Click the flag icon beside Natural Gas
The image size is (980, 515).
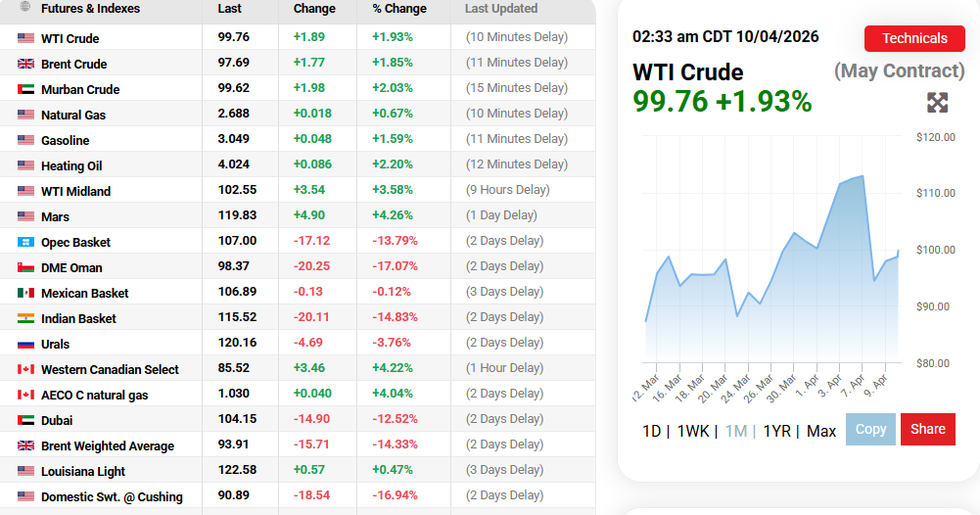[x=25, y=115]
